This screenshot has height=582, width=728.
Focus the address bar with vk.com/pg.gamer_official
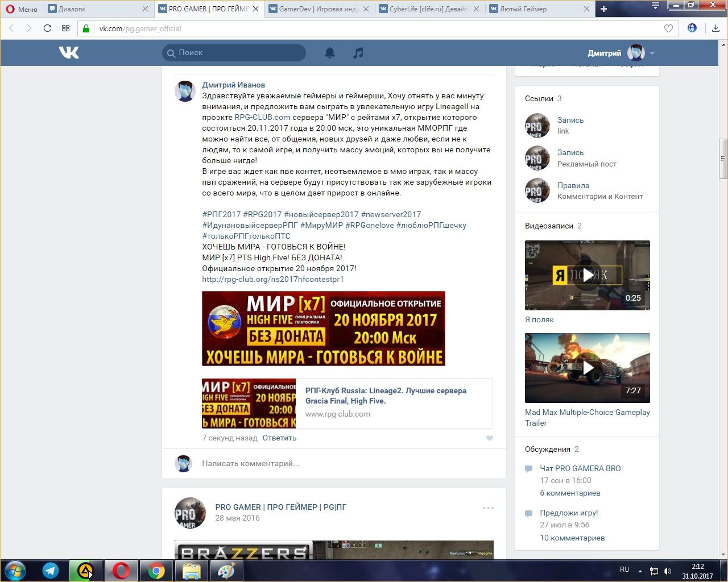(378, 28)
